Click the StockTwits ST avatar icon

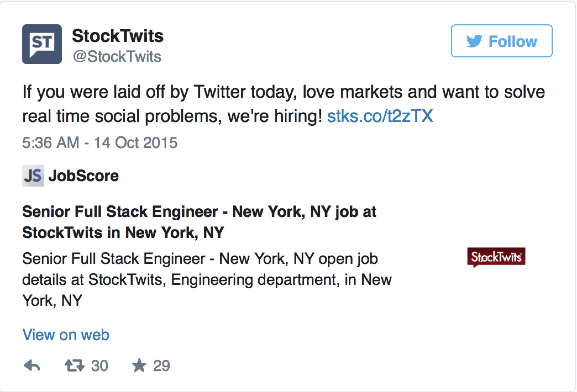point(42,44)
